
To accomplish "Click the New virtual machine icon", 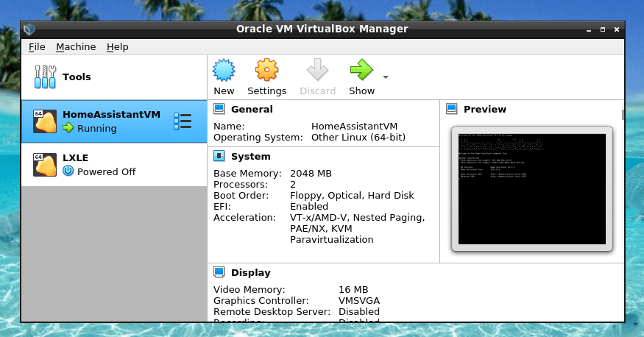I will [x=224, y=70].
